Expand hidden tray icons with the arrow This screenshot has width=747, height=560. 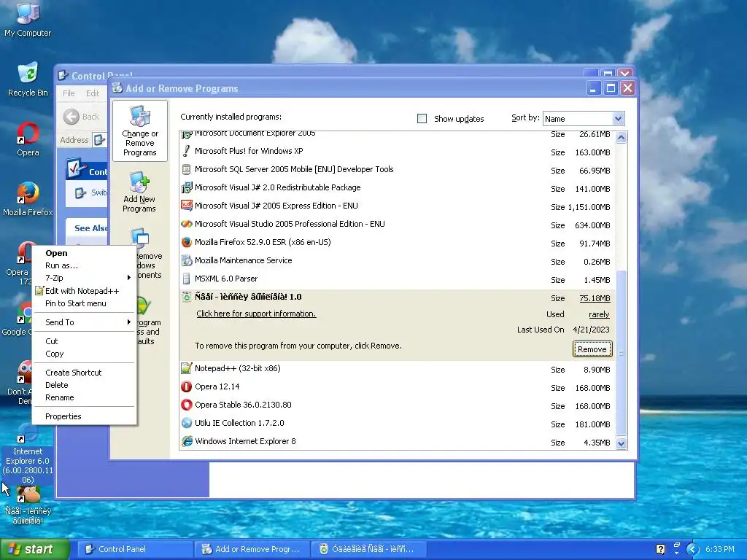point(692,549)
